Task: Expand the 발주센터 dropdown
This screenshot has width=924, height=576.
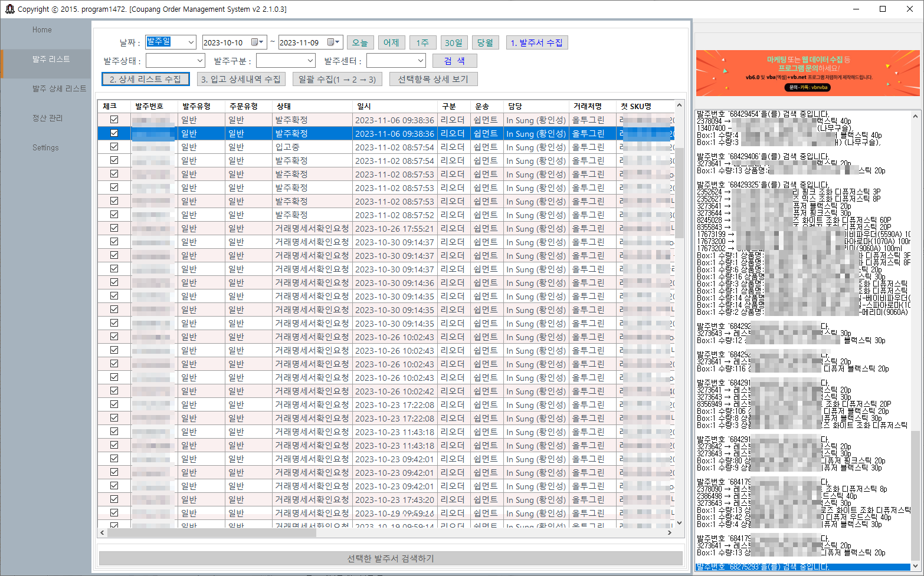Action: [x=396, y=60]
